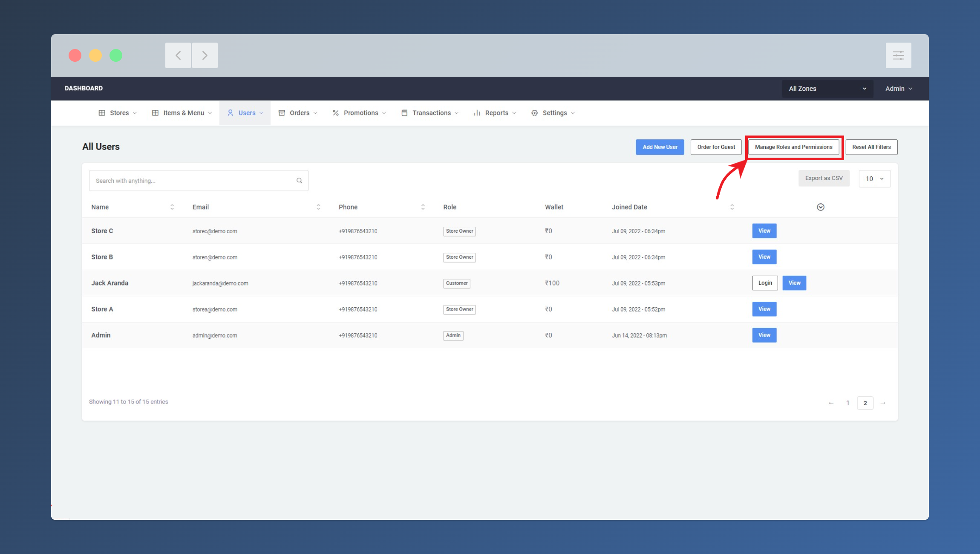Expand the Stores menu
This screenshot has height=554, width=980.
[x=118, y=113]
